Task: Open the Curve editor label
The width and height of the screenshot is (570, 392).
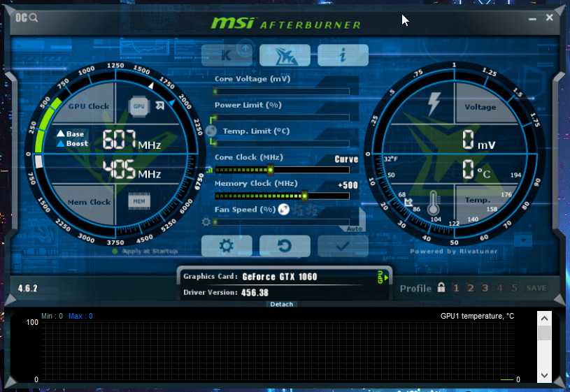Action: tap(346, 159)
